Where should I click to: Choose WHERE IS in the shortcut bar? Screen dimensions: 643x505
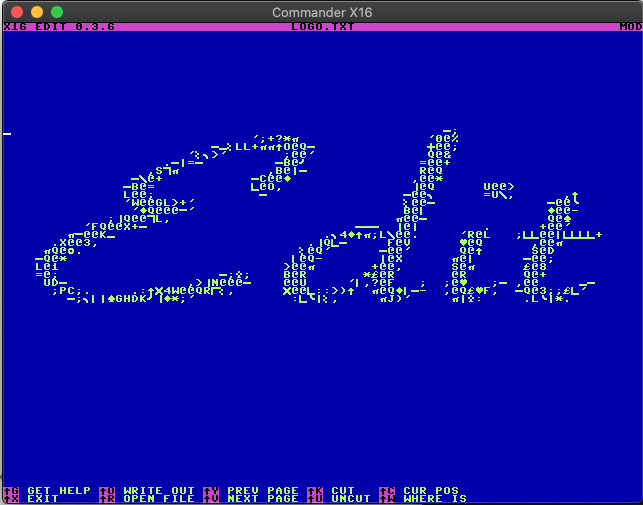[x=435, y=499]
